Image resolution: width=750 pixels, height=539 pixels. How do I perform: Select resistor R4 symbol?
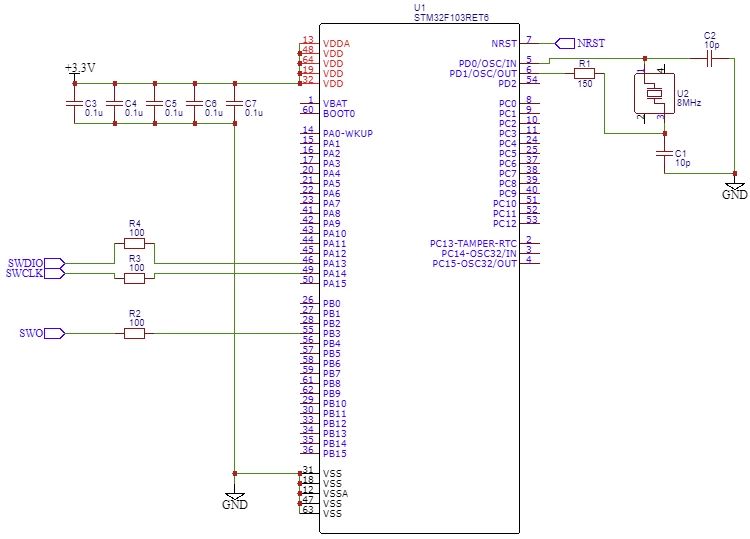pyautogui.click(x=134, y=243)
